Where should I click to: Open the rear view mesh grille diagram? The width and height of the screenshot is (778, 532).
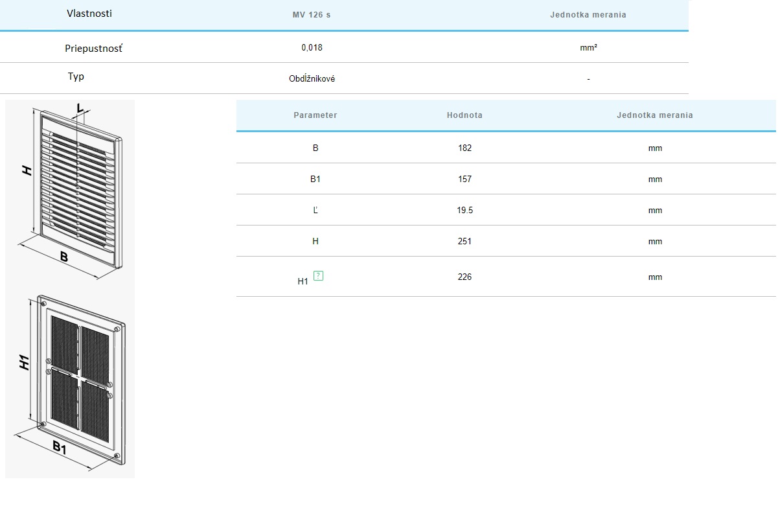(x=70, y=382)
